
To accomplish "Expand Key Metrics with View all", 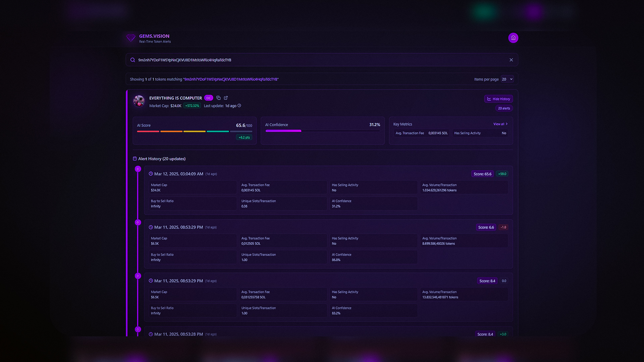I will pyautogui.click(x=500, y=124).
